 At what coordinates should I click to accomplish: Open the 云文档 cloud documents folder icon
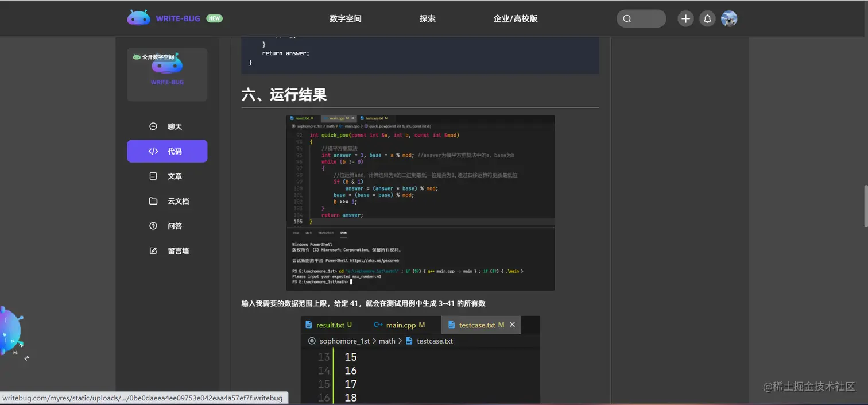coord(152,200)
